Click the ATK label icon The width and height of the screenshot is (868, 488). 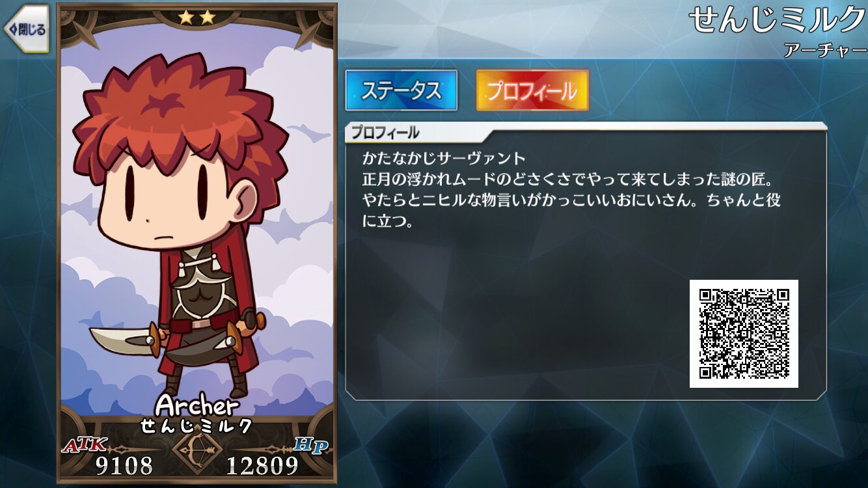(84, 445)
